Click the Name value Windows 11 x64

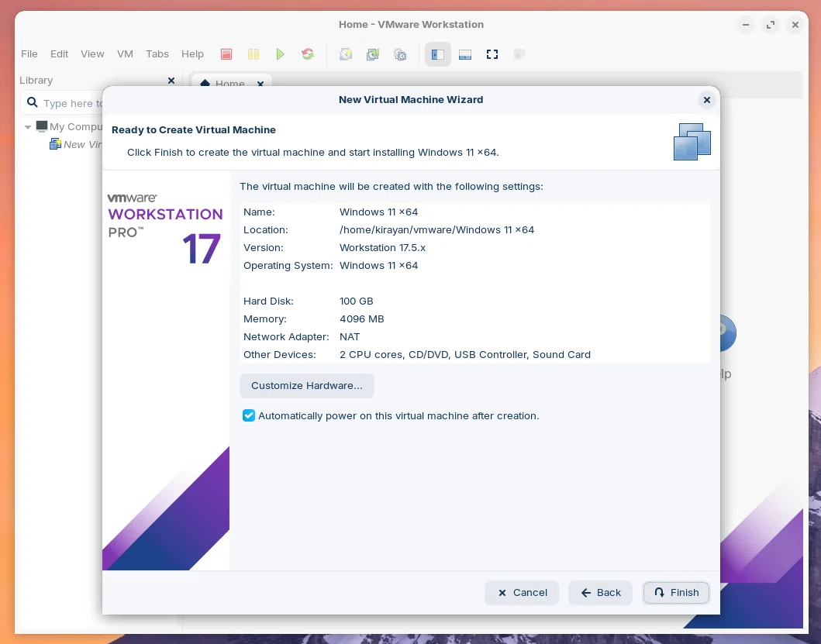(x=378, y=212)
